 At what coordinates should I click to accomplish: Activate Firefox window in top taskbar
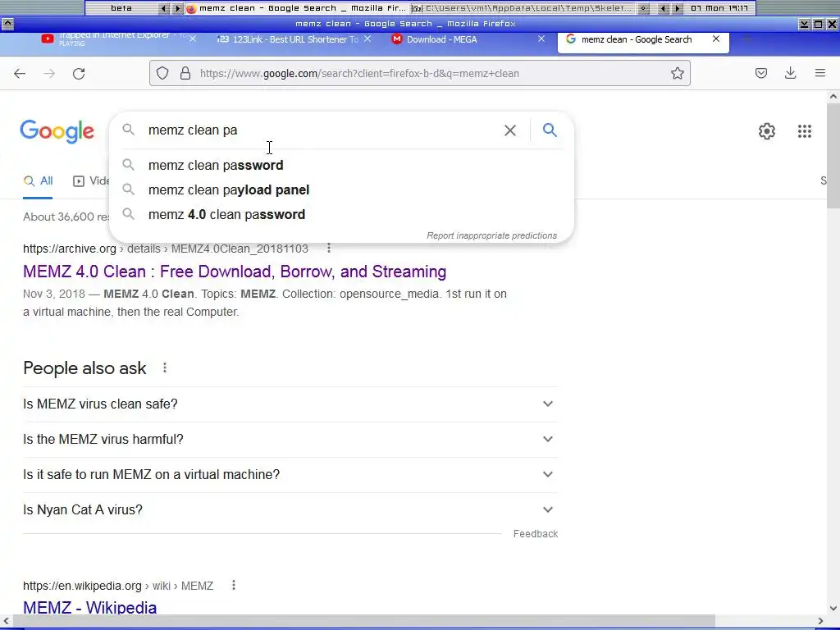tap(296, 8)
